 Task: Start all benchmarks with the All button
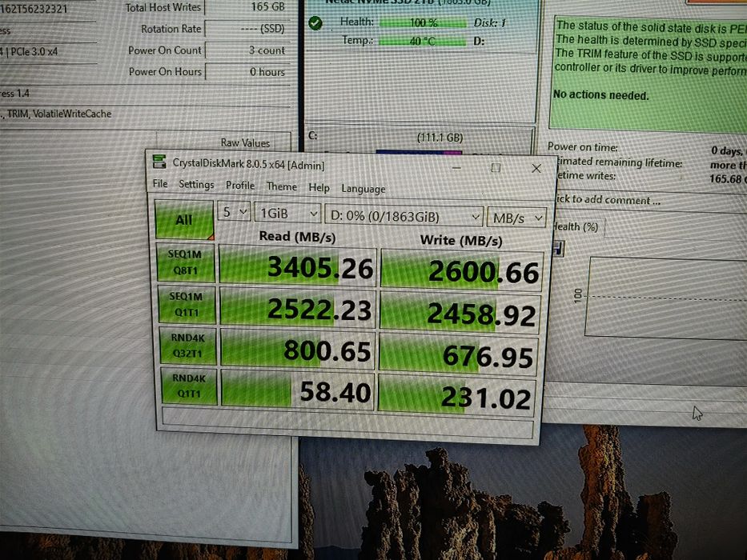(x=184, y=219)
